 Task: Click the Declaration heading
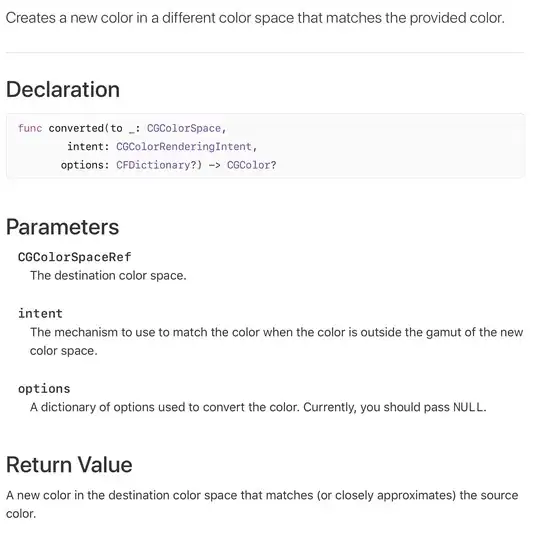[x=63, y=90]
